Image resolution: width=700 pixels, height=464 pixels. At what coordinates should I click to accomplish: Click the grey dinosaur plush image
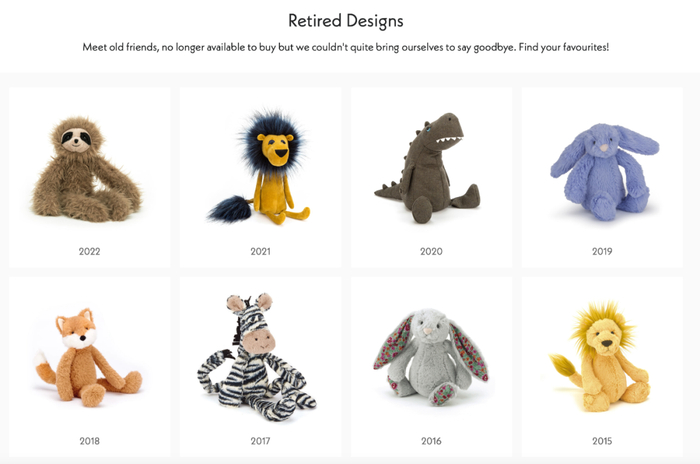[427, 168]
